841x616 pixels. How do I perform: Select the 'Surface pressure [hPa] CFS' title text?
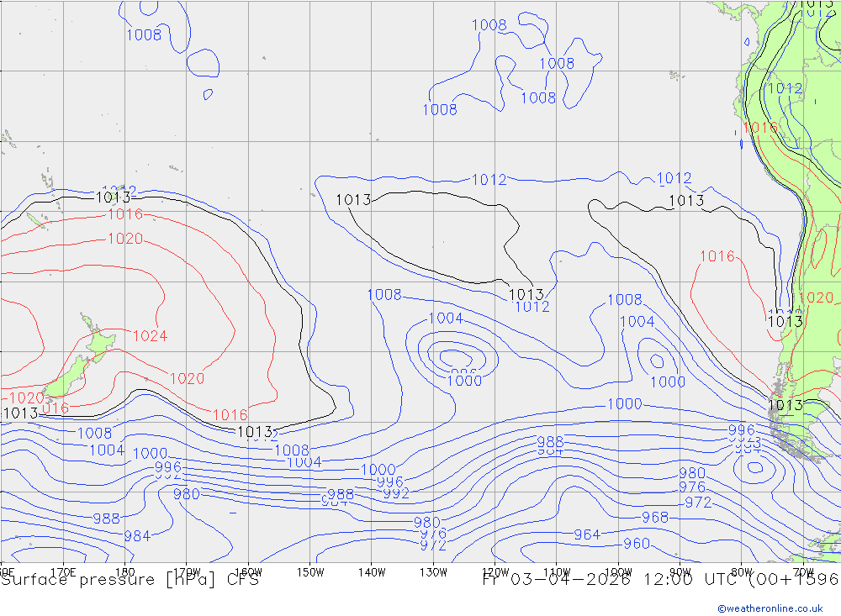(130, 580)
